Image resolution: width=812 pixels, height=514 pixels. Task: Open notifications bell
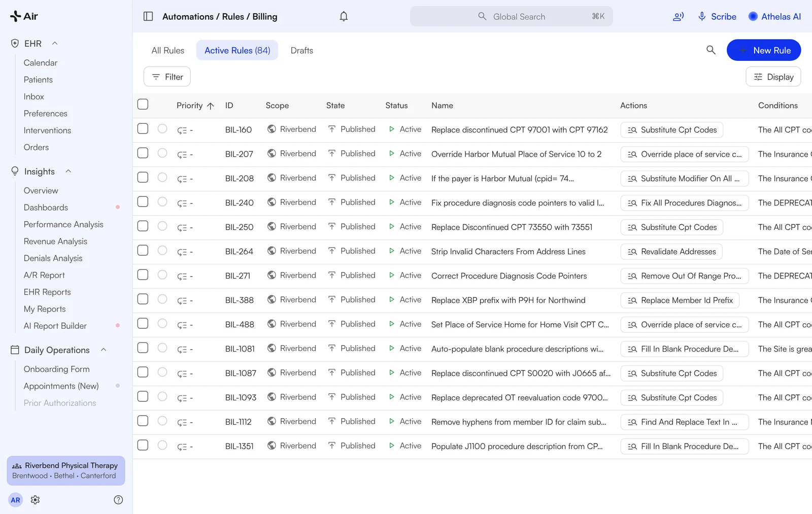(344, 16)
